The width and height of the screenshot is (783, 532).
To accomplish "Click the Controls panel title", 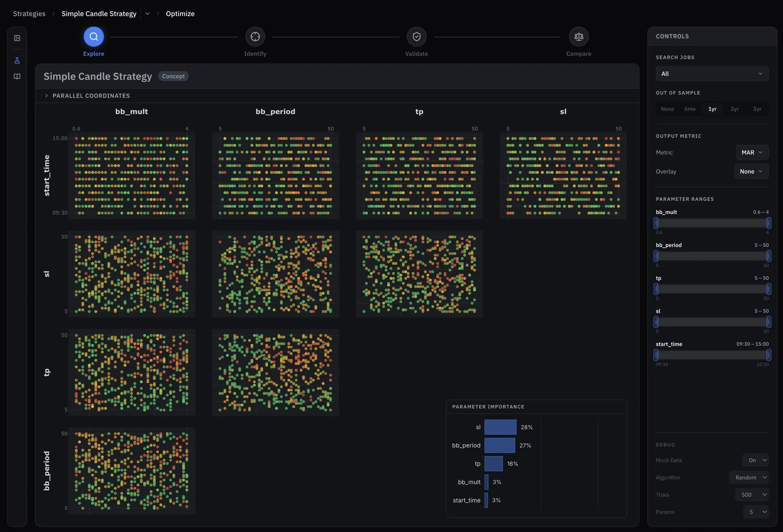I will pyautogui.click(x=672, y=37).
